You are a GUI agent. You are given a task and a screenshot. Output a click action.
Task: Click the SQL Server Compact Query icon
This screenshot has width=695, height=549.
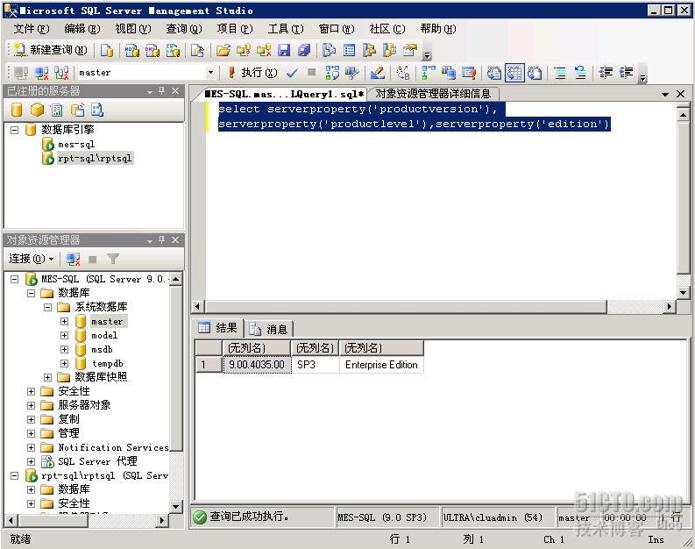197,51
